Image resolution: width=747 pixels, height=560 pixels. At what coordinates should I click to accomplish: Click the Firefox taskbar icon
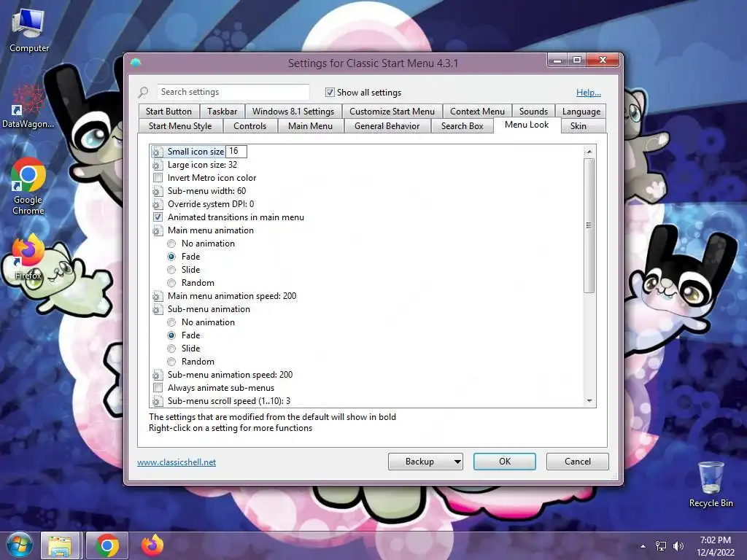[x=152, y=545]
